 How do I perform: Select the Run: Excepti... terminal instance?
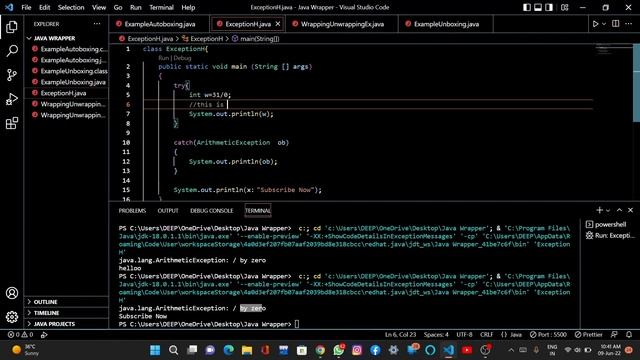click(x=609, y=236)
